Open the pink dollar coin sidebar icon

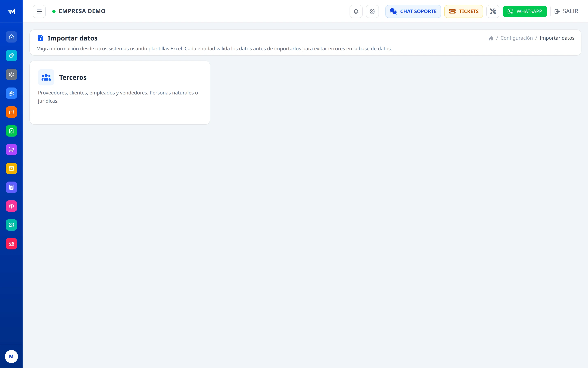point(11,206)
